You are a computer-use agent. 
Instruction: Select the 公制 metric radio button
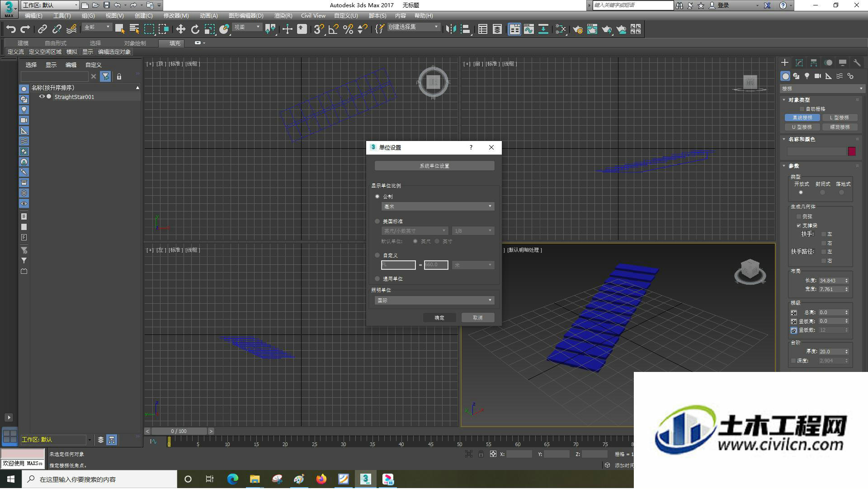(377, 197)
